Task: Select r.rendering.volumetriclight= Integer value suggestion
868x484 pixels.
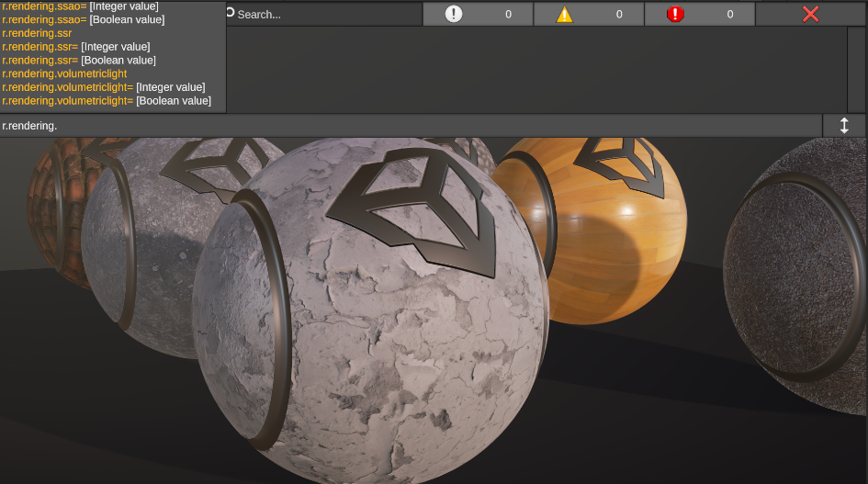Action: click(104, 87)
